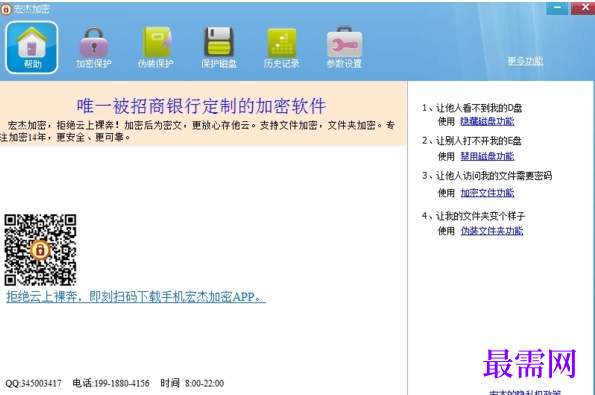Open the 历史记录 chart icon
Screen dimensions: 595x395
pyautogui.click(x=282, y=47)
